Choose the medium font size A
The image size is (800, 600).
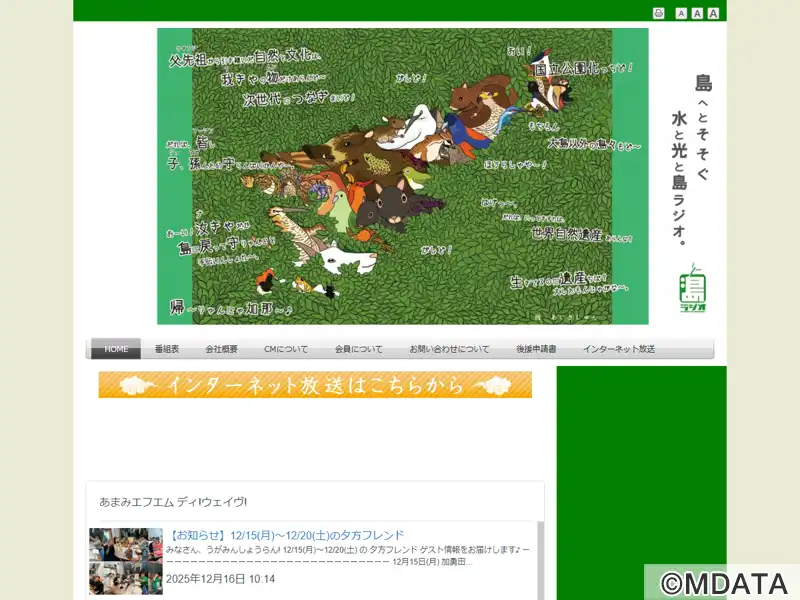(697, 13)
